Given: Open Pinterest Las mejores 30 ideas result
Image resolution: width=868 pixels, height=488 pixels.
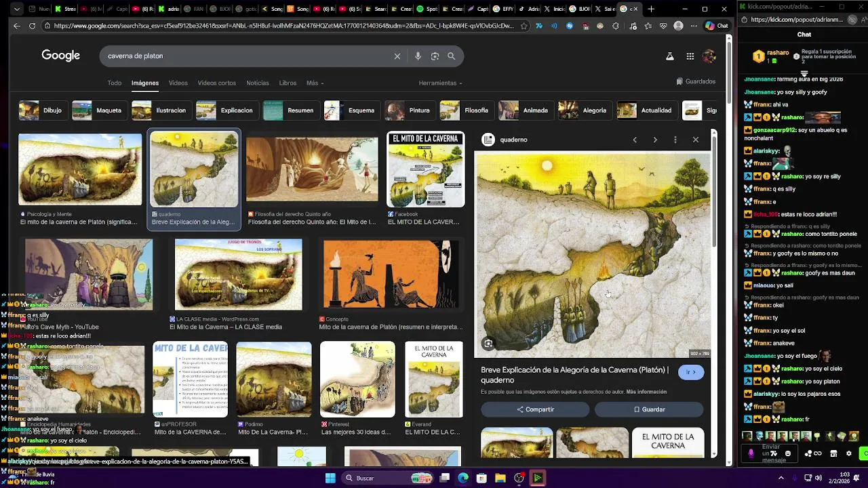Looking at the screenshot, I should [x=357, y=380].
